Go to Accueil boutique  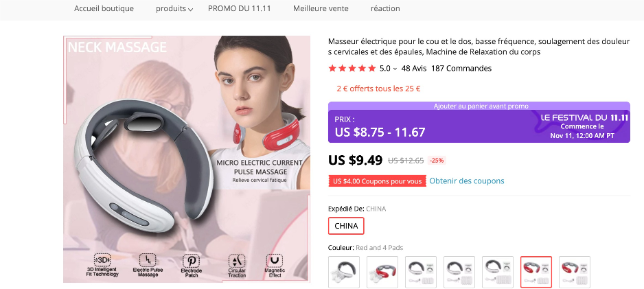(104, 9)
